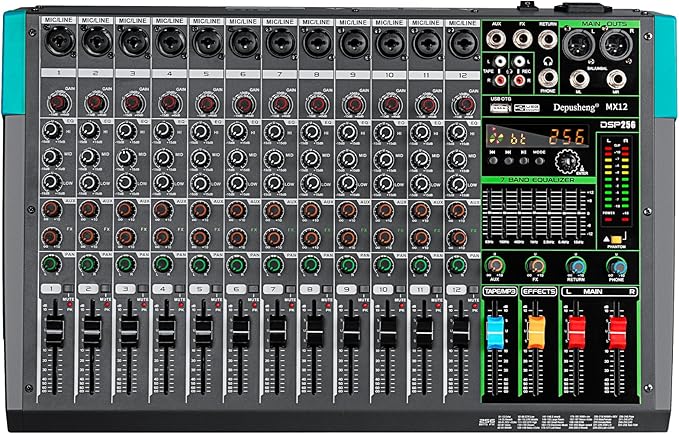Click the Main Outs L XLR connector
679x434 pixels.
click(579, 43)
